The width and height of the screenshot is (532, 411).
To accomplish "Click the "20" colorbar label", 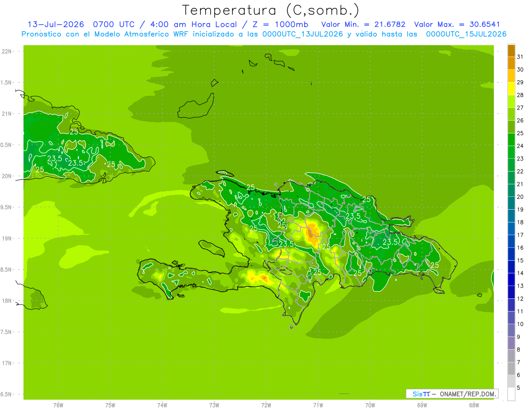I will 520,197.
